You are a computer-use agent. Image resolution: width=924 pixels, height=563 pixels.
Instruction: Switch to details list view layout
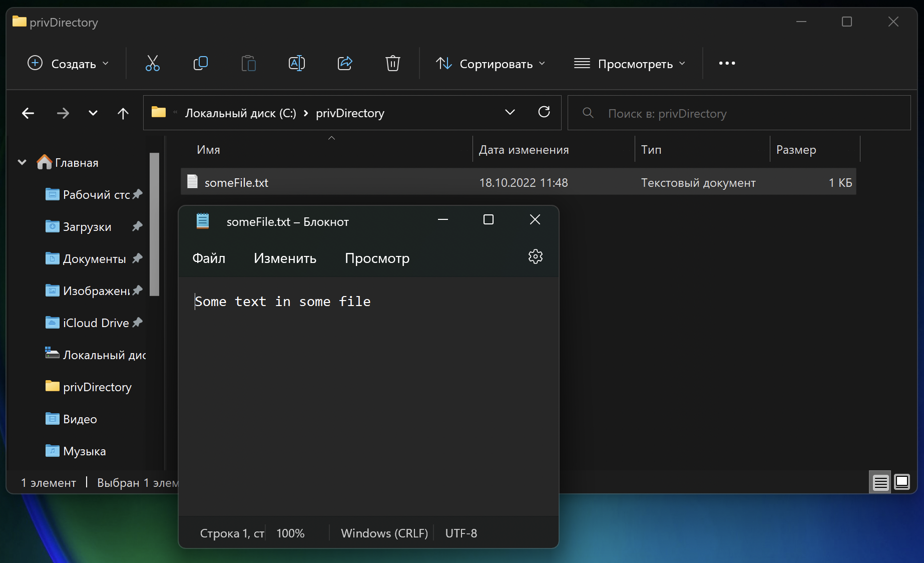tap(880, 482)
